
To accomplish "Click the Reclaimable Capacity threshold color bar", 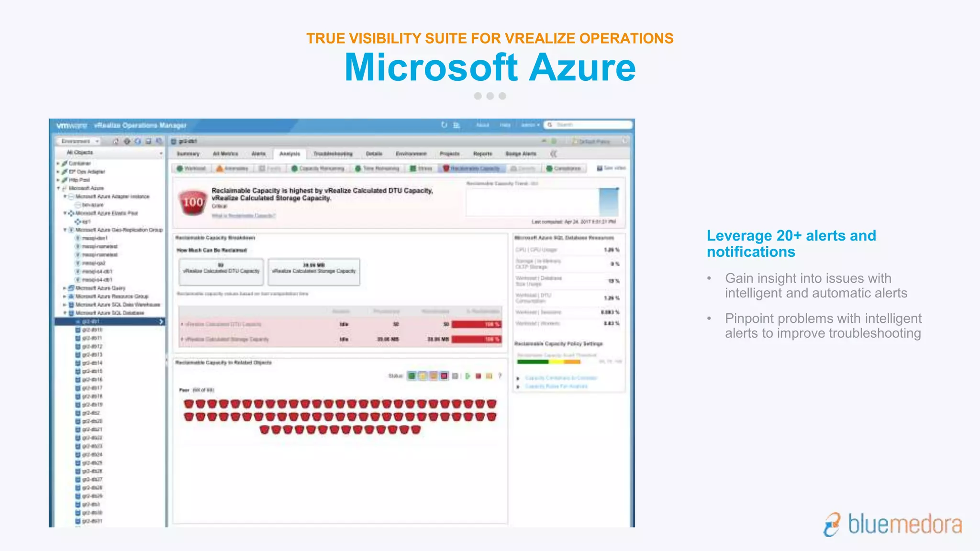I will (x=549, y=362).
